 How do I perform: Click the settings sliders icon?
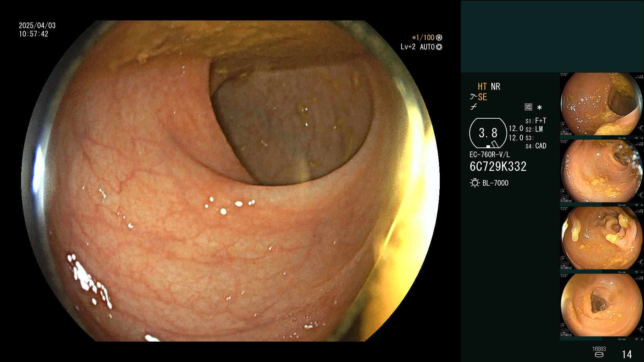[x=528, y=107]
